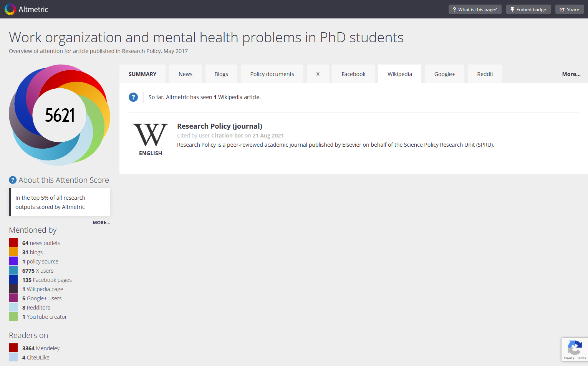Click the Share button
This screenshot has width=588, height=366.
click(x=570, y=9)
